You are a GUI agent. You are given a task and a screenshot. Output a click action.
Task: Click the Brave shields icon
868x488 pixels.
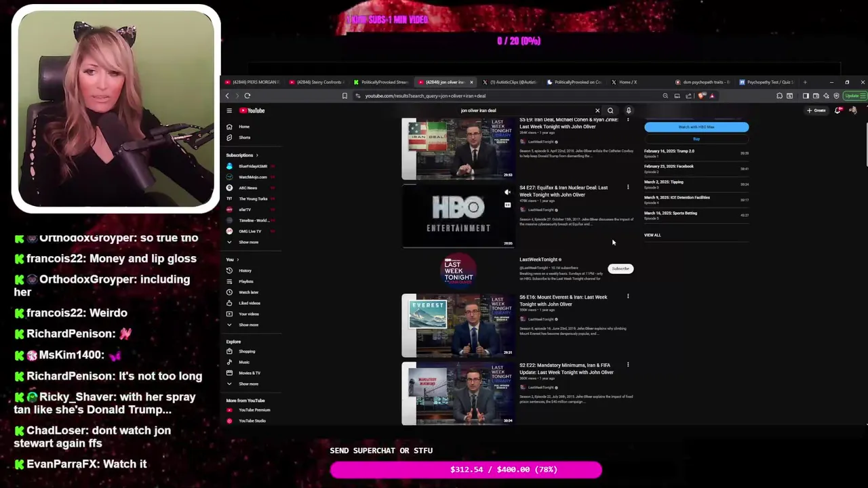pyautogui.click(x=701, y=96)
